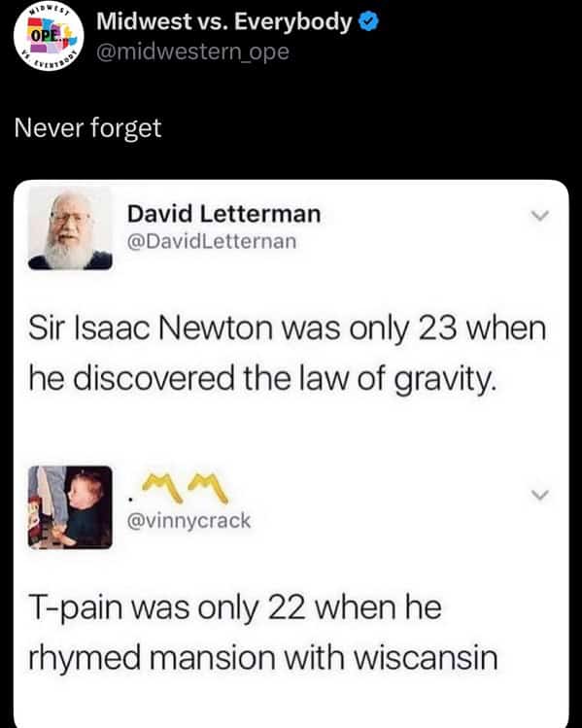Open the quoted tweets white card
This screenshot has height=728, width=582.
(x=291, y=454)
